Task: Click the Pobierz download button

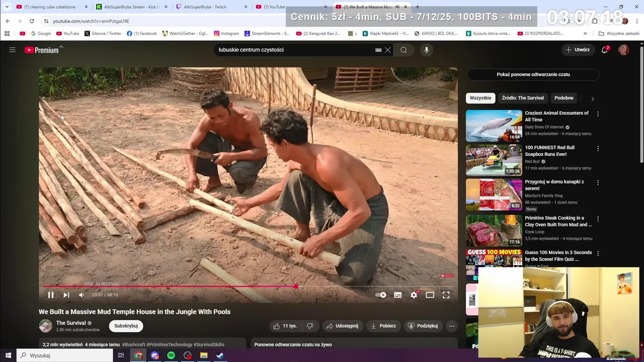Action: (383, 326)
